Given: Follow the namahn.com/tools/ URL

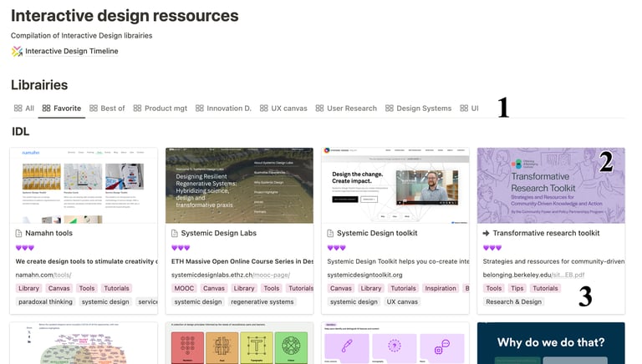Looking at the screenshot, I should (43, 275).
